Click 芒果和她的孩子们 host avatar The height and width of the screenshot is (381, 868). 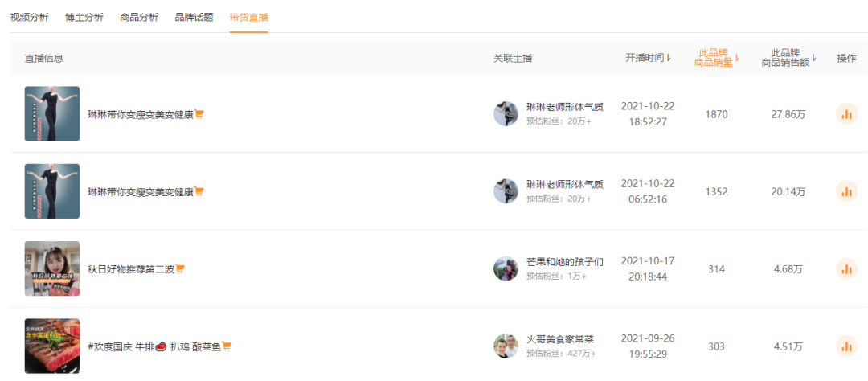coord(506,268)
